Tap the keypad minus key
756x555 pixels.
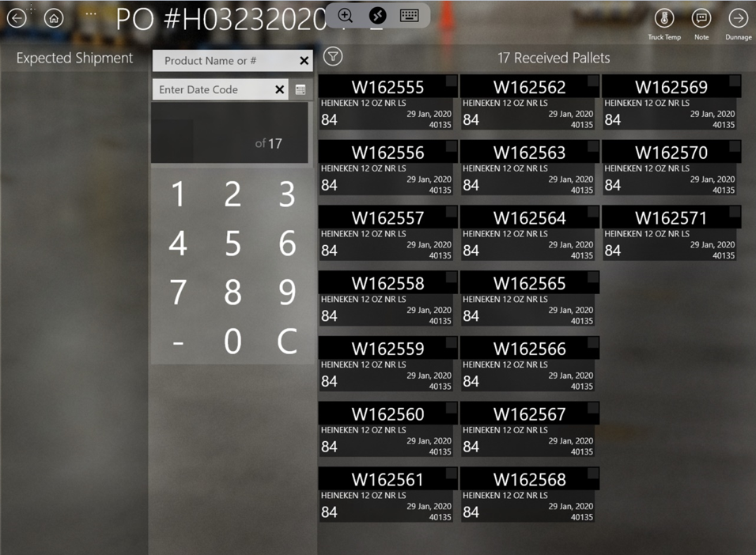click(179, 342)
